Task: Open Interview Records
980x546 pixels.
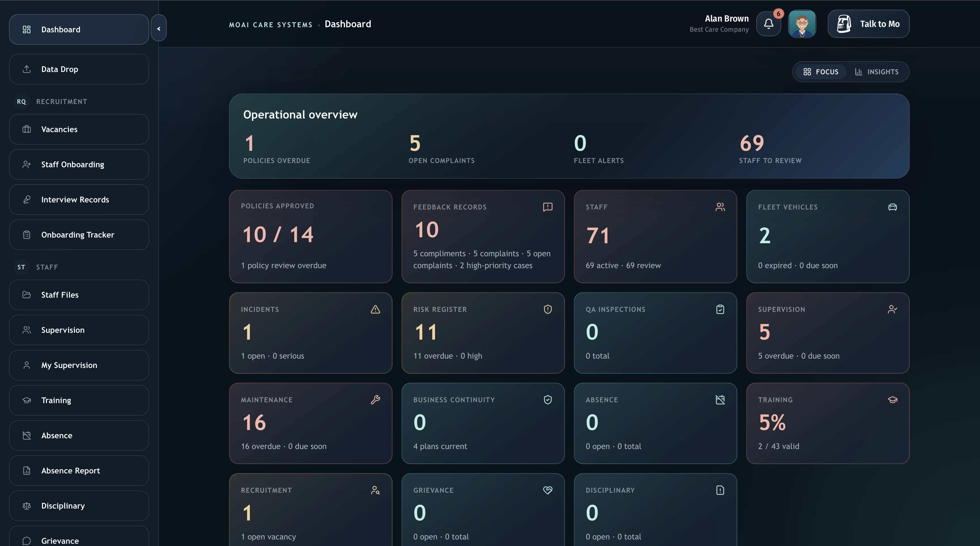Action: [79, 200]
